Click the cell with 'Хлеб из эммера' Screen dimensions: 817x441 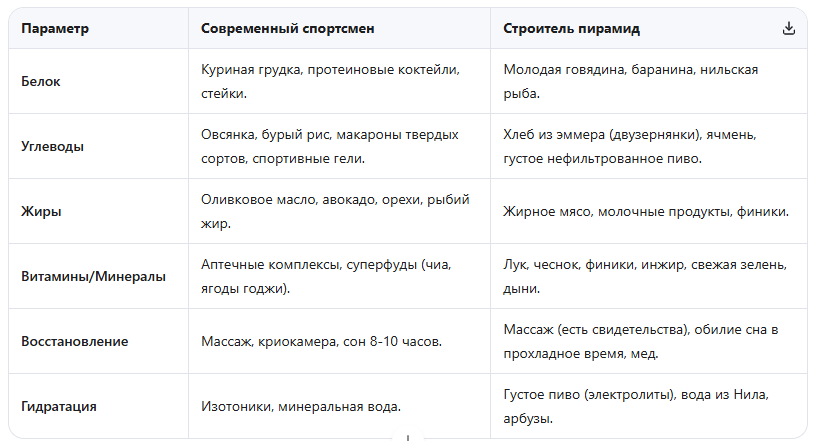pyautogui.click(x=649, y=146)
